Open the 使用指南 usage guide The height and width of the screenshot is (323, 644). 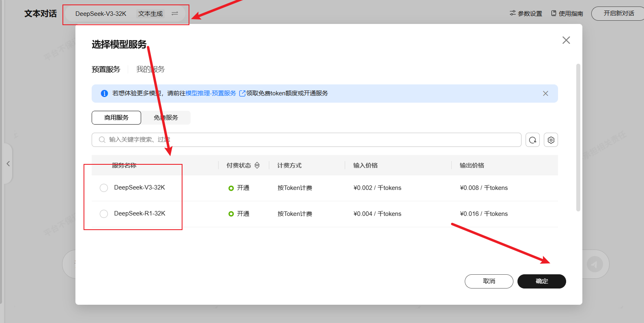tap(567, 13)
